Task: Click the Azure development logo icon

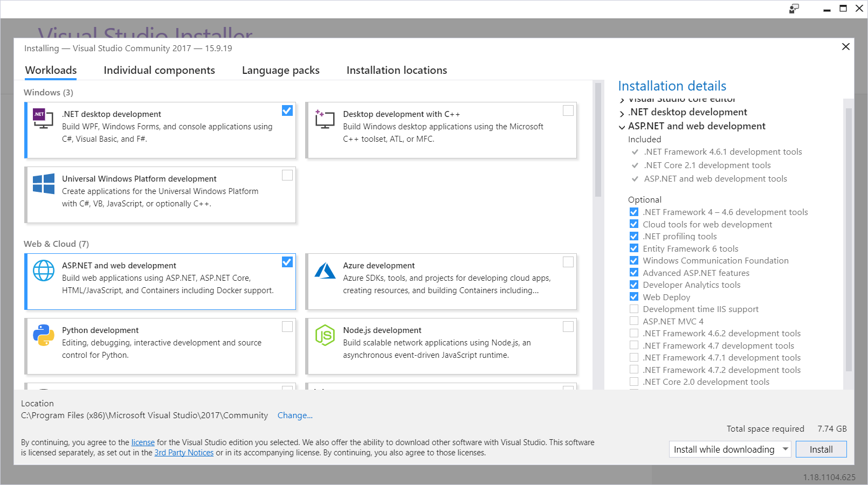Action: click(325, 271)
